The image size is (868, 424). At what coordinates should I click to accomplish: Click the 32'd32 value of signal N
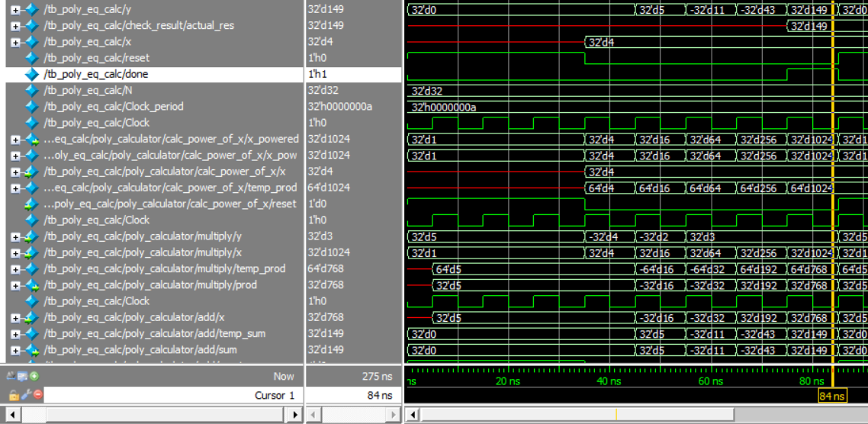tap(323, 90)
